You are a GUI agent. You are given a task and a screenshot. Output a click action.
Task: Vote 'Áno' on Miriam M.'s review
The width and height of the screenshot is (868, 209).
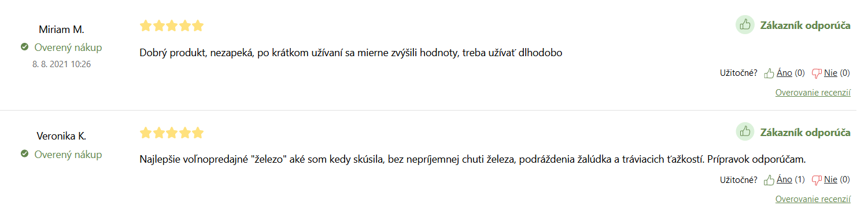pyautogui.click(x=784, y=73)
